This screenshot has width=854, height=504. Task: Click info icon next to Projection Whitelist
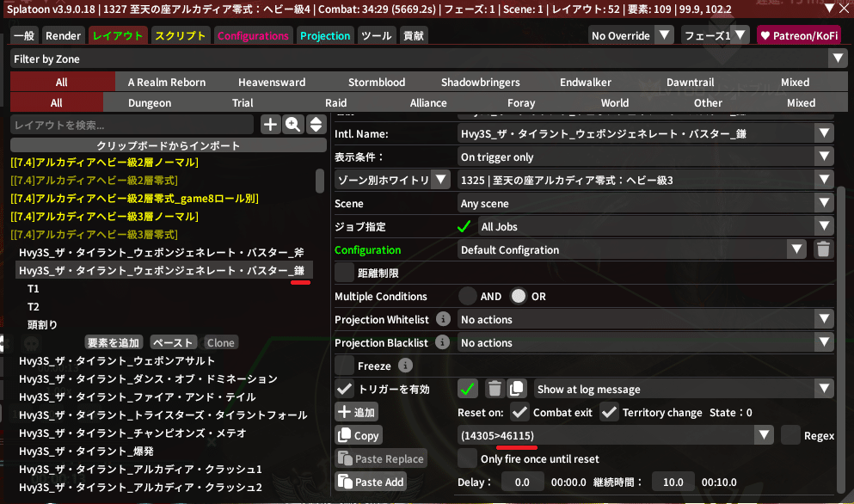click(443, 319)
